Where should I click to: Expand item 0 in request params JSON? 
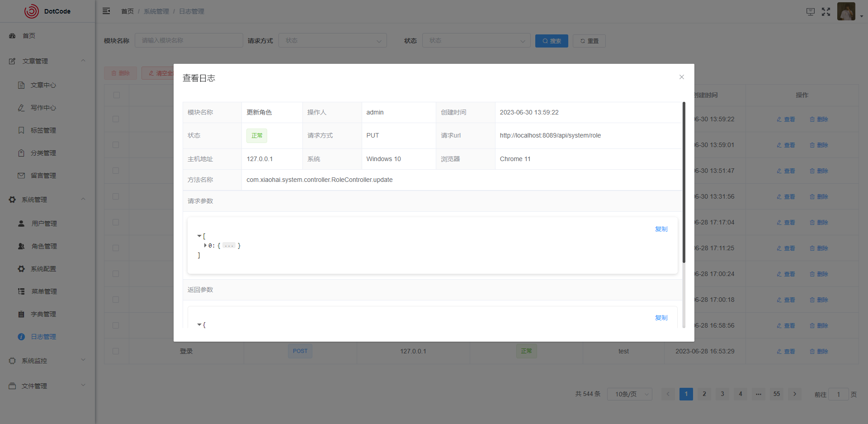(205, 246)
